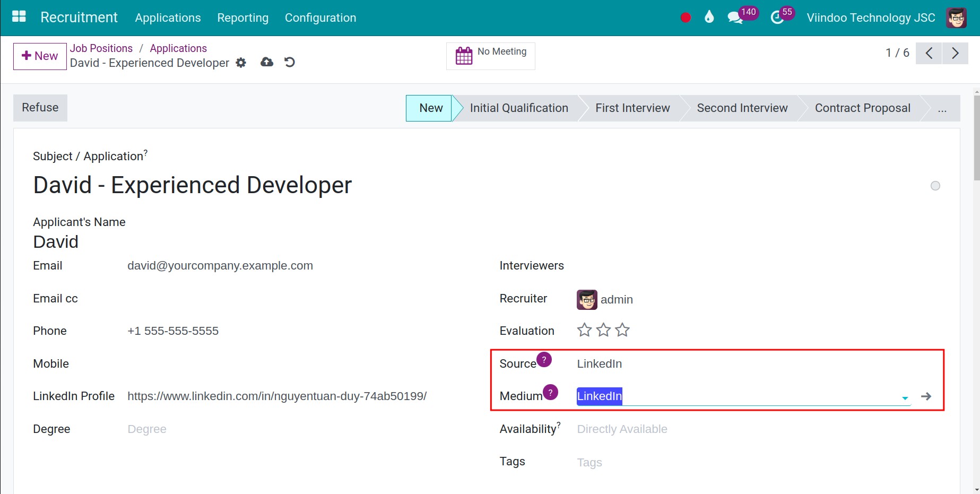
Task: Open the gear actions menu
Action: pyautogui.click(x=241, y=63)
